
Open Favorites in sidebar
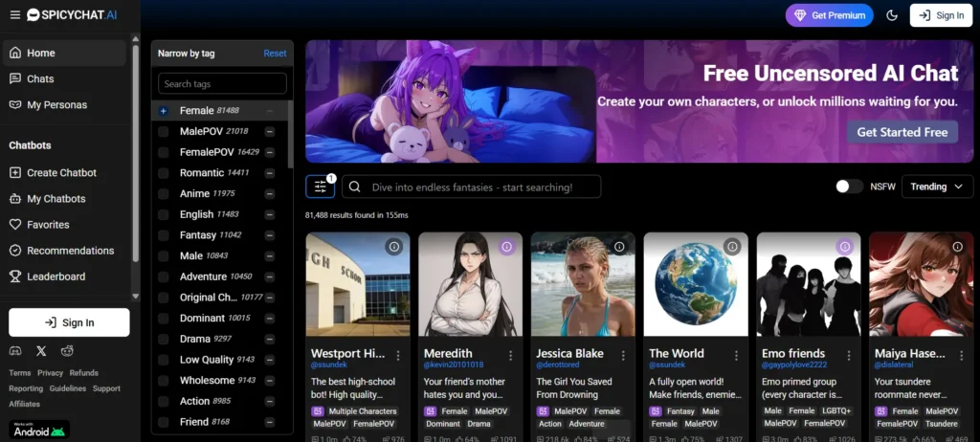point(64,225)
